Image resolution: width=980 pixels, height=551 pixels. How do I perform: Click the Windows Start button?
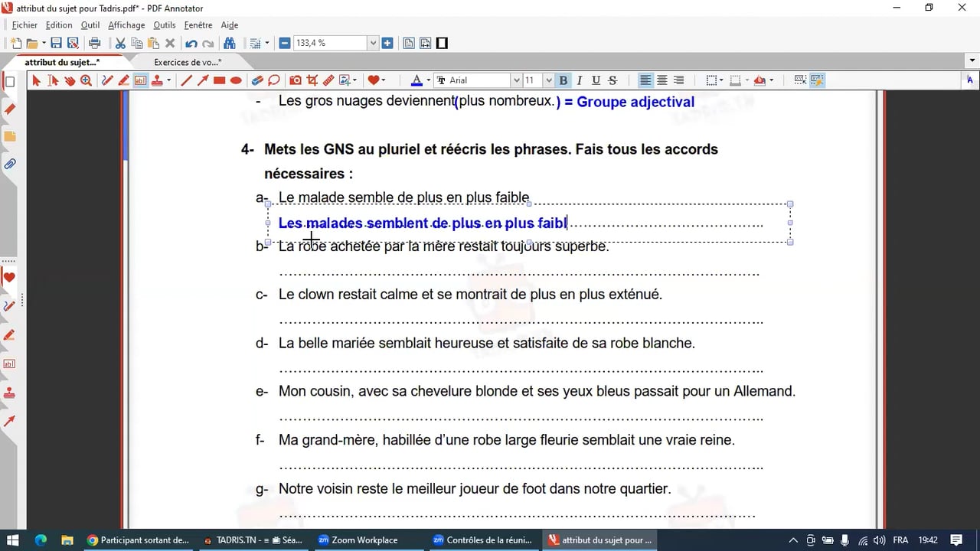[x=13, y=540]
